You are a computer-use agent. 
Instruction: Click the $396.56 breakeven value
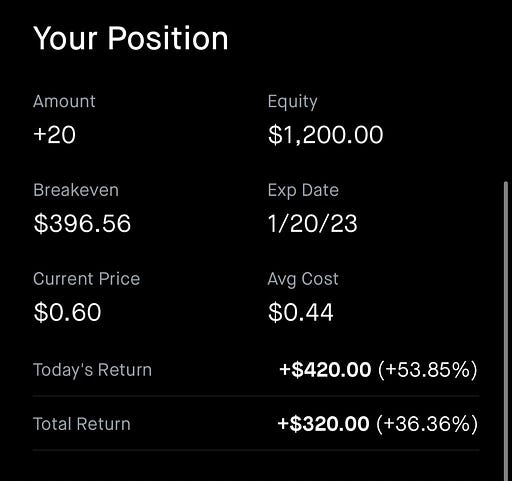[x=82, y=223]
